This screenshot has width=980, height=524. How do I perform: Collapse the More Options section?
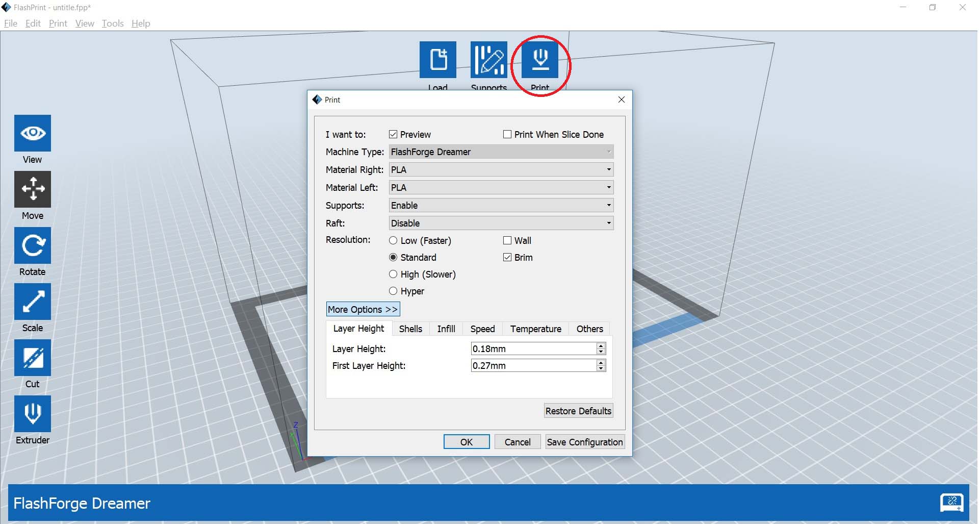[x=363, y=309]
